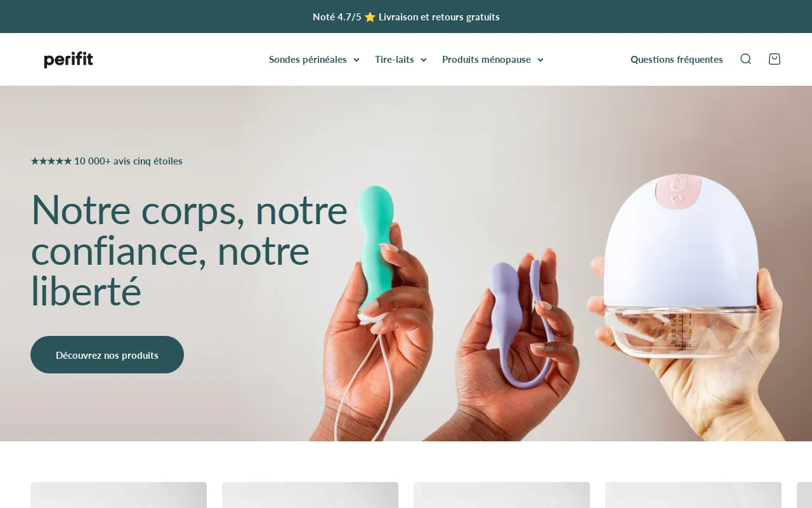Screen dimensions: 812x508
Task: Go to Questions fréquentes
Action: (676, 59)
